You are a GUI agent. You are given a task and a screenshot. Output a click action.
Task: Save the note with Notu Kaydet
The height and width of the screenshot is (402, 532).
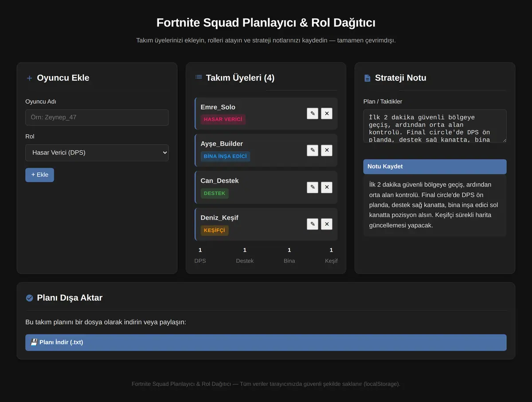(435, 167)
